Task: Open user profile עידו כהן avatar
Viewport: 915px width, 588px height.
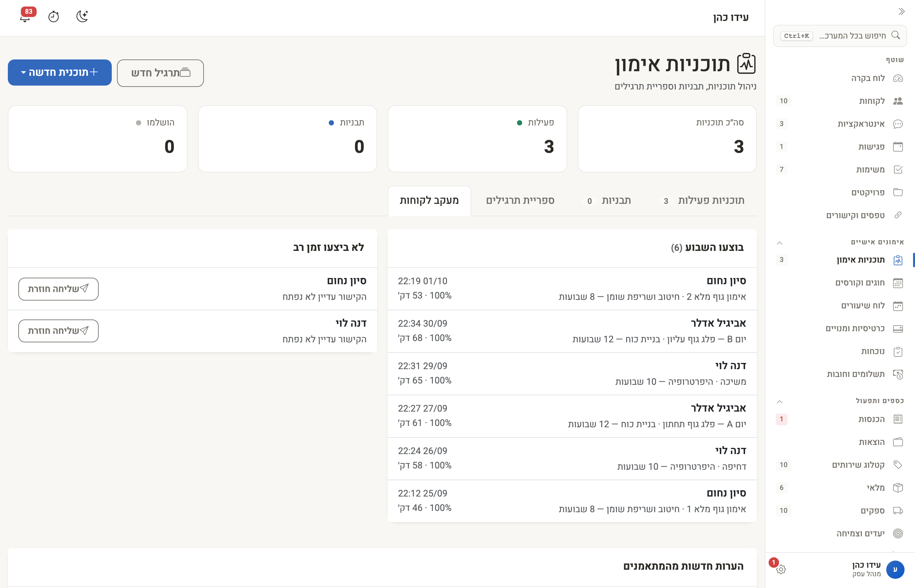Action: 895,569
